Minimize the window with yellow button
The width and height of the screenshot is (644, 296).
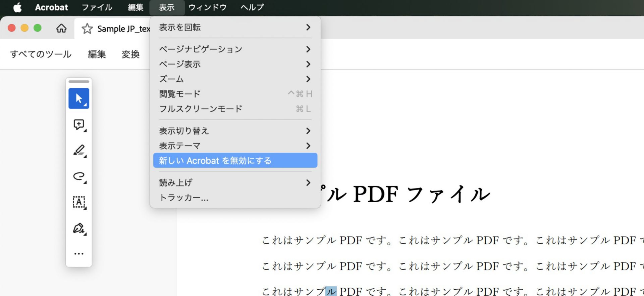pos(25,28)
